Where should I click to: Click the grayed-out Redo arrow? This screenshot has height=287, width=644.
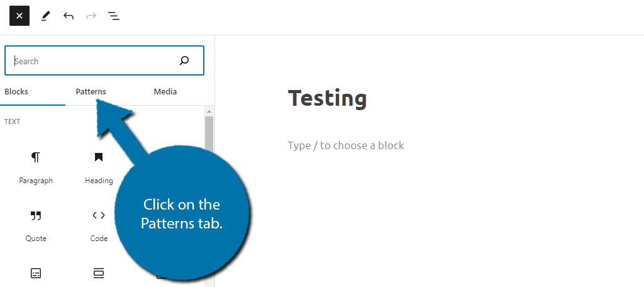[x=91, y=16]
